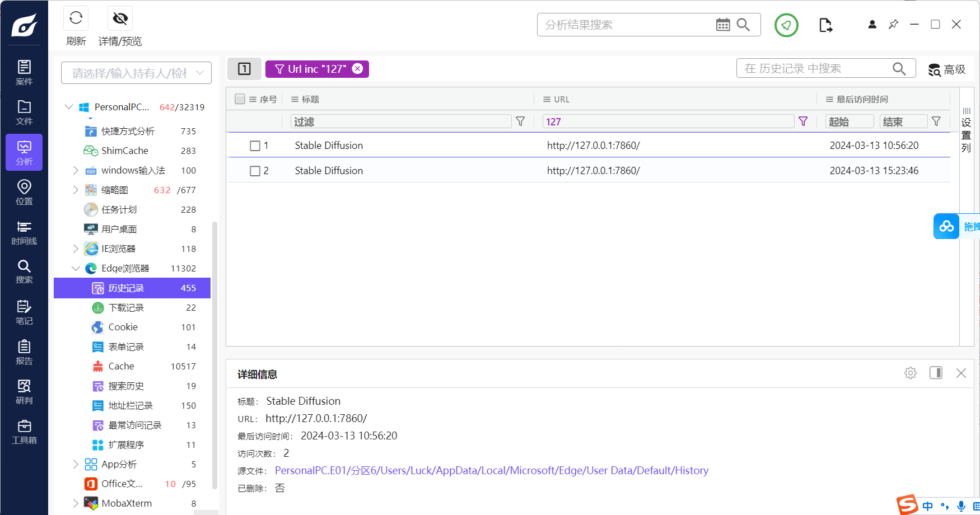The height and width of the screenshot is (515, 980).
Task: Click the calendar icon in top search box
Action: (723, 25)
